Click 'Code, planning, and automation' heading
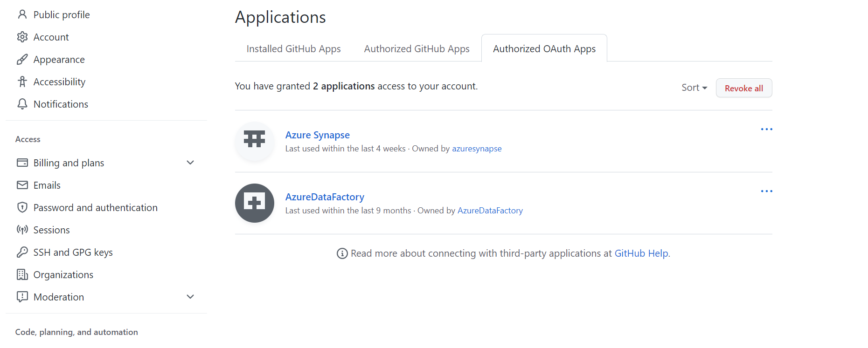Viewport: 868px width, 348px height. tap(76, 332)
